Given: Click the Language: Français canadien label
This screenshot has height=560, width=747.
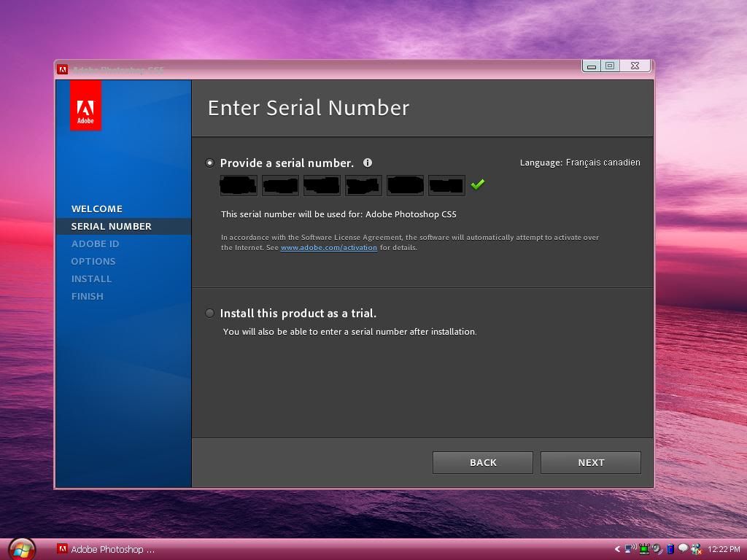Looking at the screenshot, I should [x=580, y=163].
